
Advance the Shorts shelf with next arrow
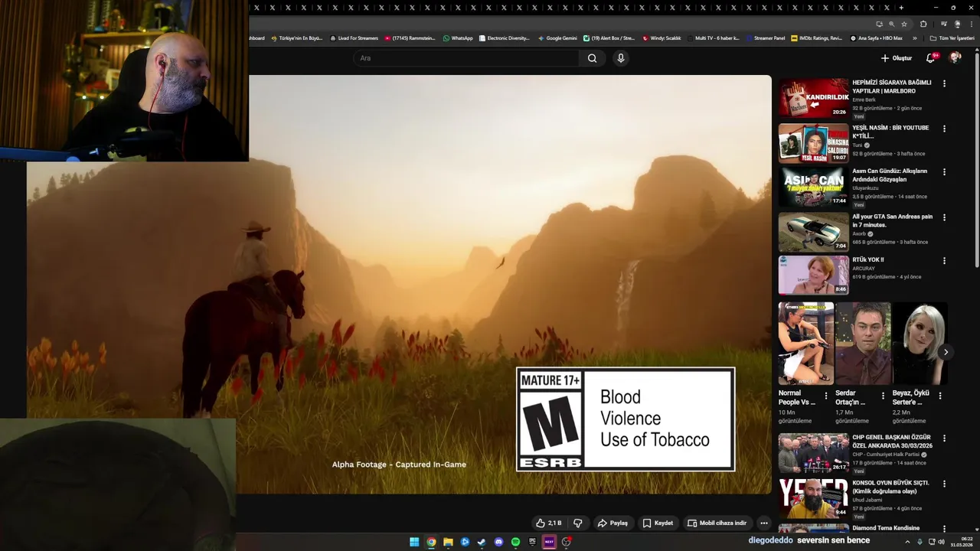point(946,352)
